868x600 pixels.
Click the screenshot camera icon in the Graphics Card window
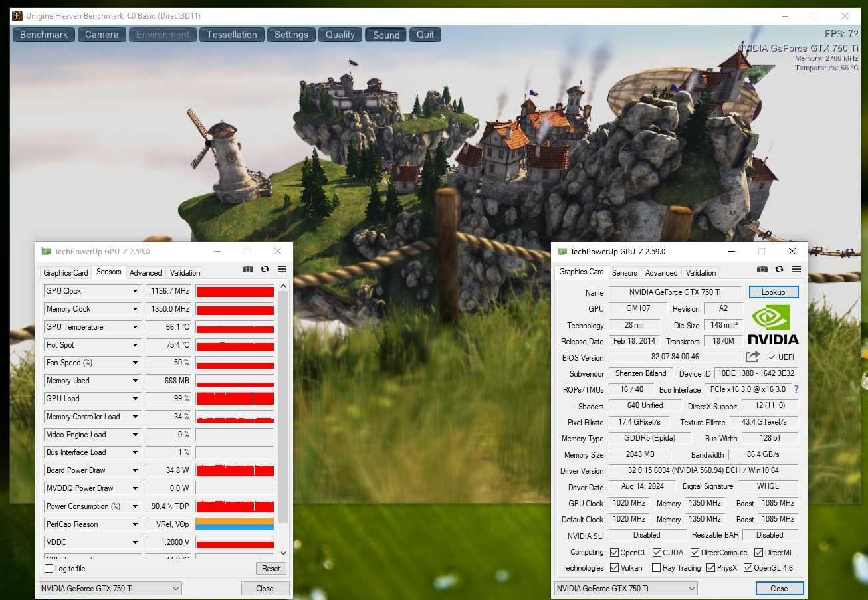click(762, 269)
